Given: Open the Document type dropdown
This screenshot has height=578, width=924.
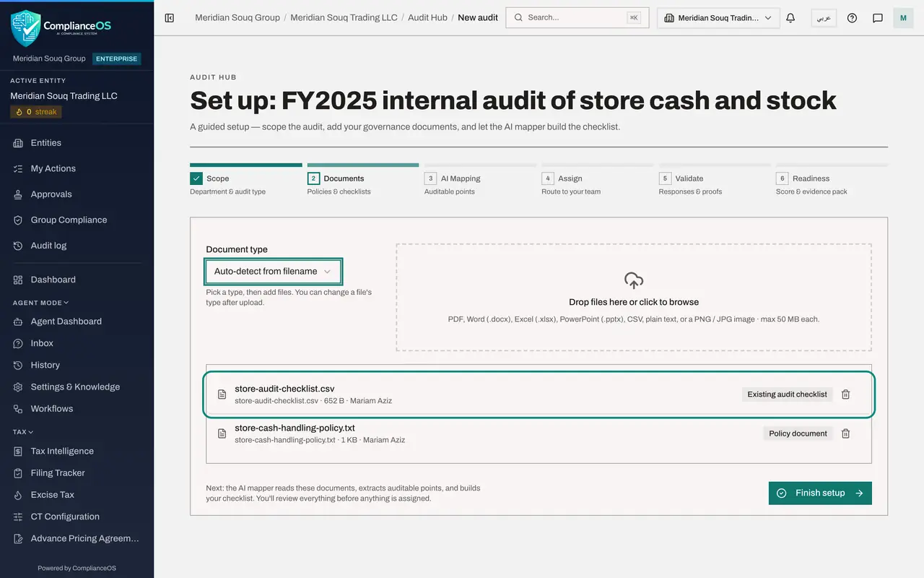Looking at the screenshot, I should [x=273, y=272].
